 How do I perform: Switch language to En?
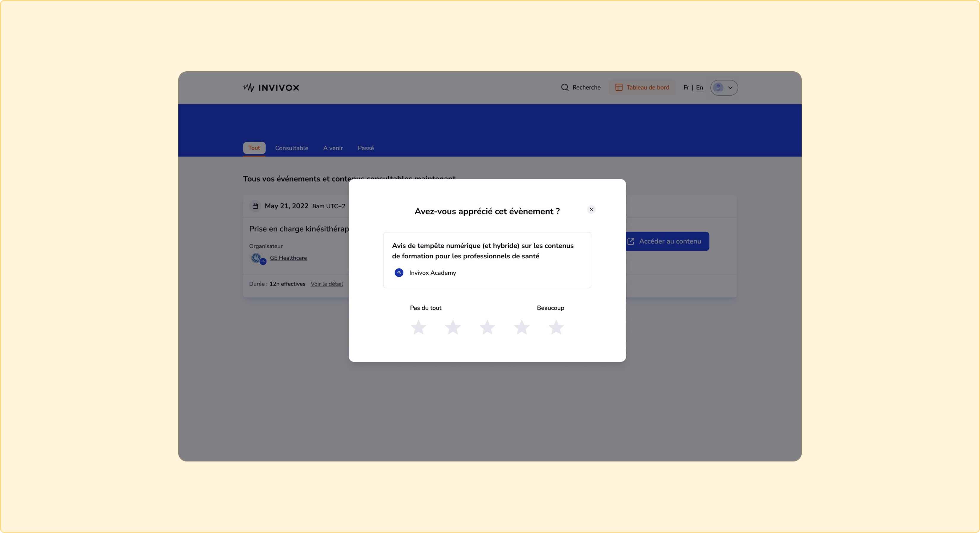point(699,88)
